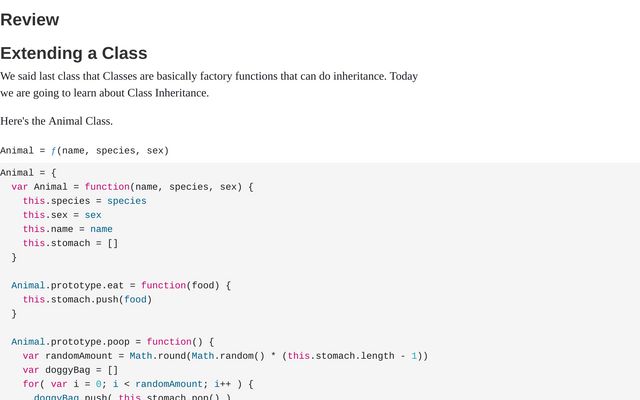This screenshot has width=640, height=400.
Task: Click the "var doggyBag = []" code line
Action: pyautogui.click(x=70, y=370)
